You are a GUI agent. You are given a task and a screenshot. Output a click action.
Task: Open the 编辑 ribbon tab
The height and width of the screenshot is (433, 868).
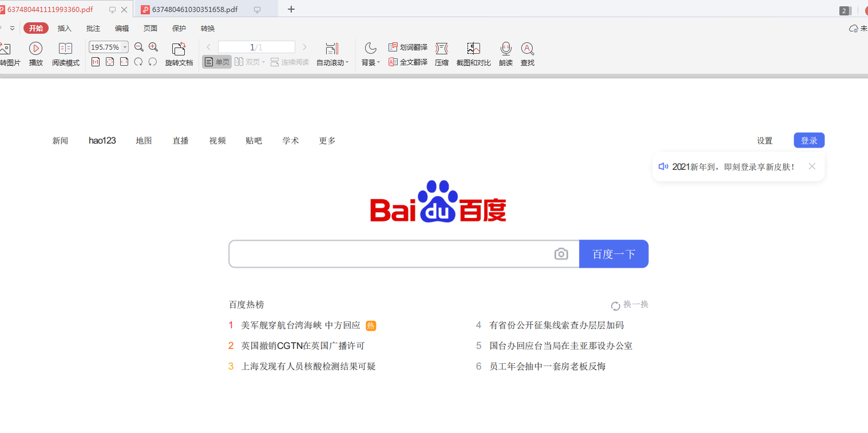click(122, 28)
